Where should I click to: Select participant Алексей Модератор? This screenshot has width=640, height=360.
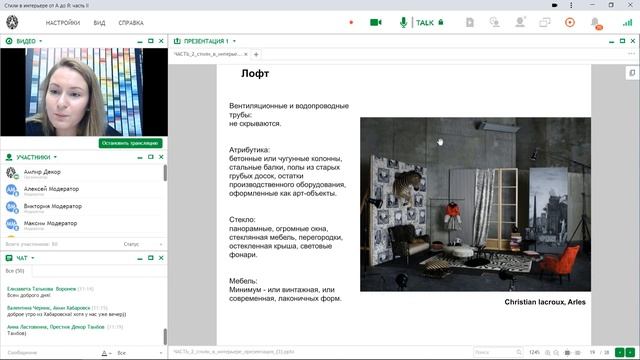coord(83,190)
